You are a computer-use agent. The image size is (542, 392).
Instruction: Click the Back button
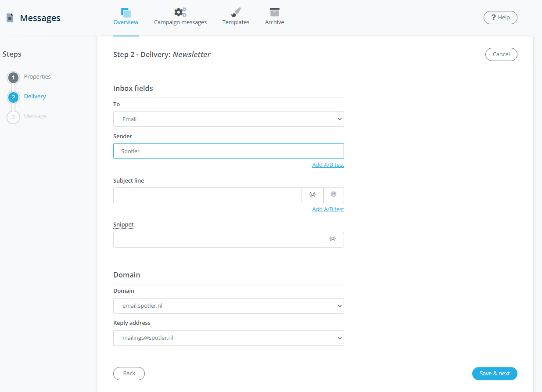tap(129, 374)
